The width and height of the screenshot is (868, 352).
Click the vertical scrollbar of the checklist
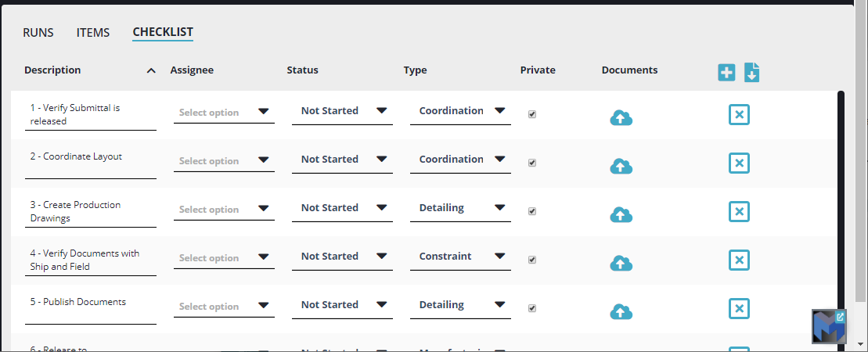[x=841, y=196]
